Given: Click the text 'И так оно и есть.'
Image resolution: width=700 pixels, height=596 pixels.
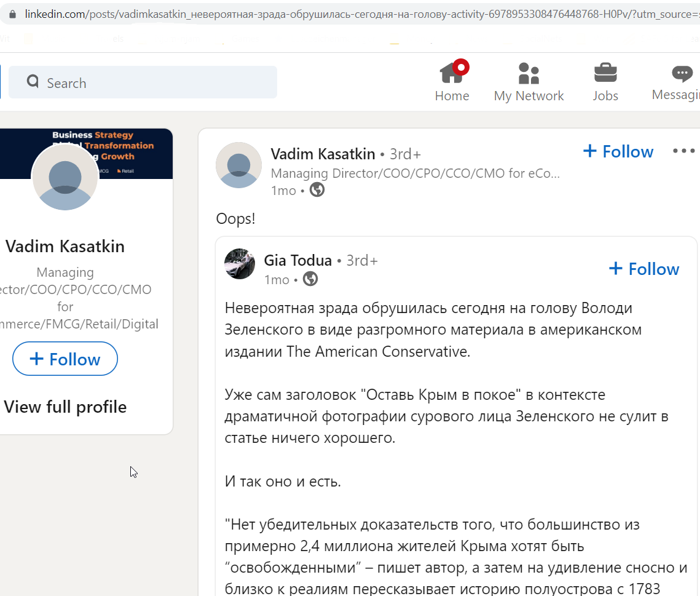Looking at the screenshot, I should 283,482.
